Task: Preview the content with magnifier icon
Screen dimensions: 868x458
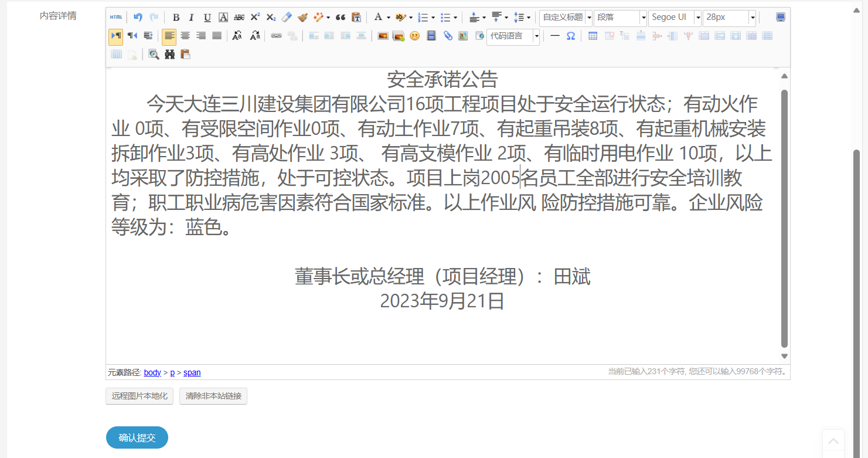Action: (x=154, y=55)
